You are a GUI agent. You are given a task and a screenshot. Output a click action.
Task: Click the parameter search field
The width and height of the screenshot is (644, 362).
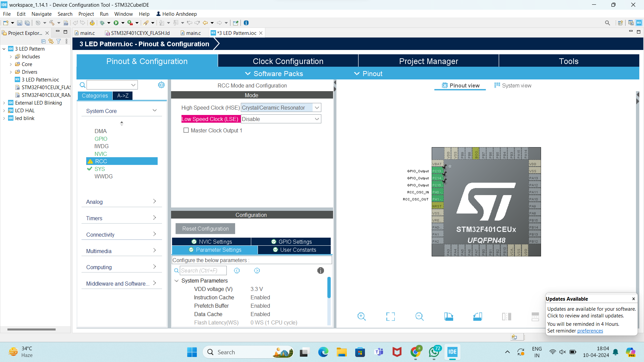pos(203,270)
